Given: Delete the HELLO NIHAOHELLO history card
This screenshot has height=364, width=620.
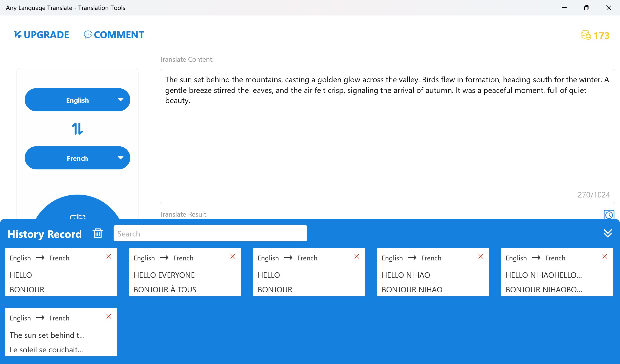Looking at the screenshot, I should pos(604,256).
